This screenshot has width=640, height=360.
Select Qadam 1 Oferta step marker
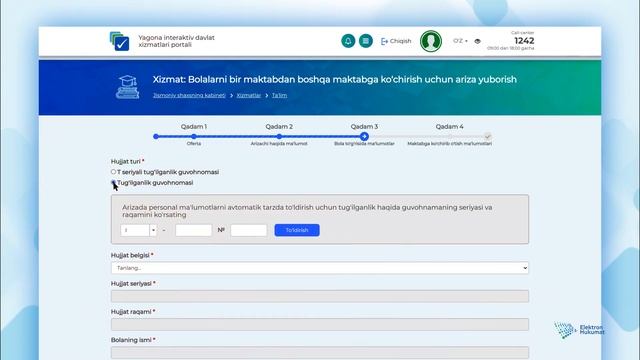click(x=194, y=136)
